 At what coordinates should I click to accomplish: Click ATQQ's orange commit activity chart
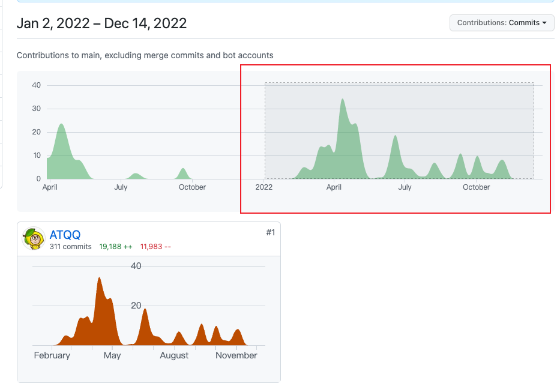point(149,311)
